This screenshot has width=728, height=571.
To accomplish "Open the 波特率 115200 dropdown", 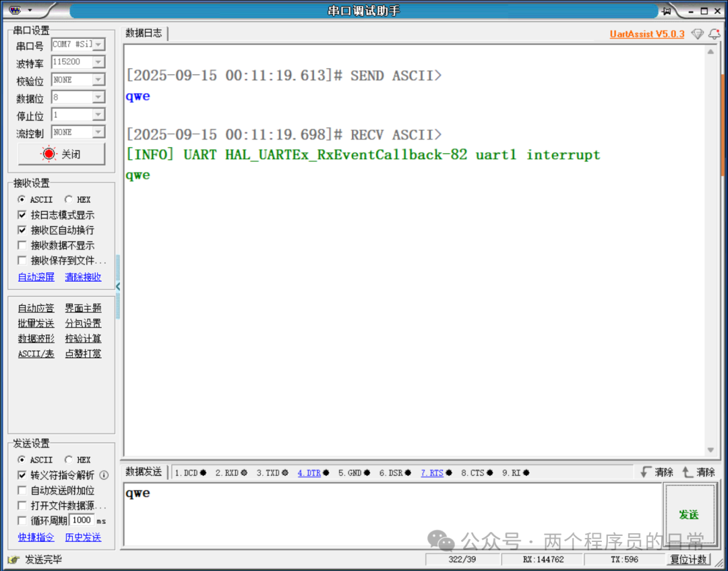I will [98, 62].
